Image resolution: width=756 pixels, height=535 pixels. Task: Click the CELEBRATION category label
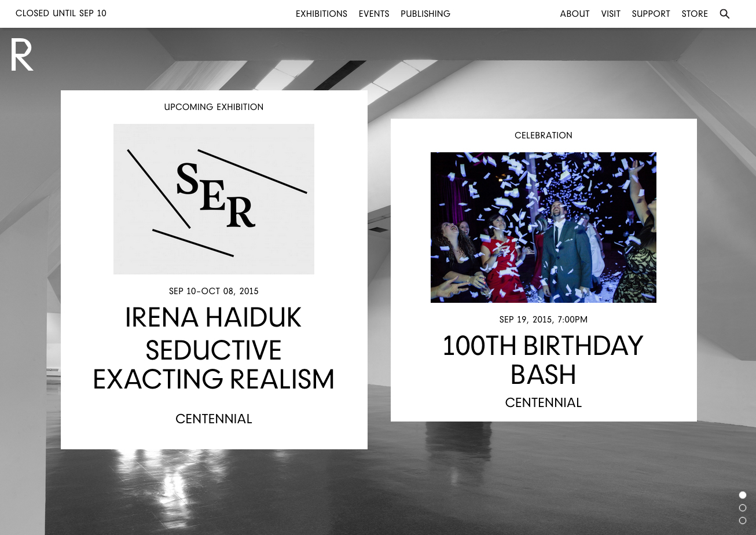pyautogui.click(x=543, y=135)
